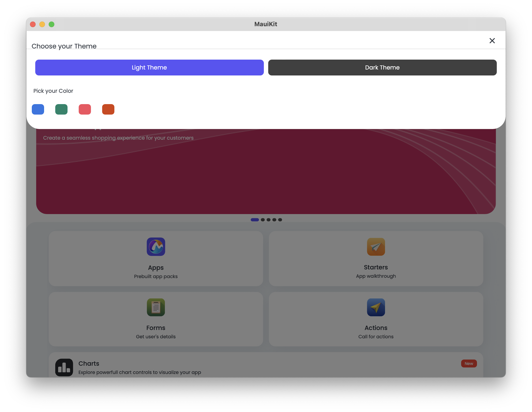Select the blue color swatch

click(38, 109)
